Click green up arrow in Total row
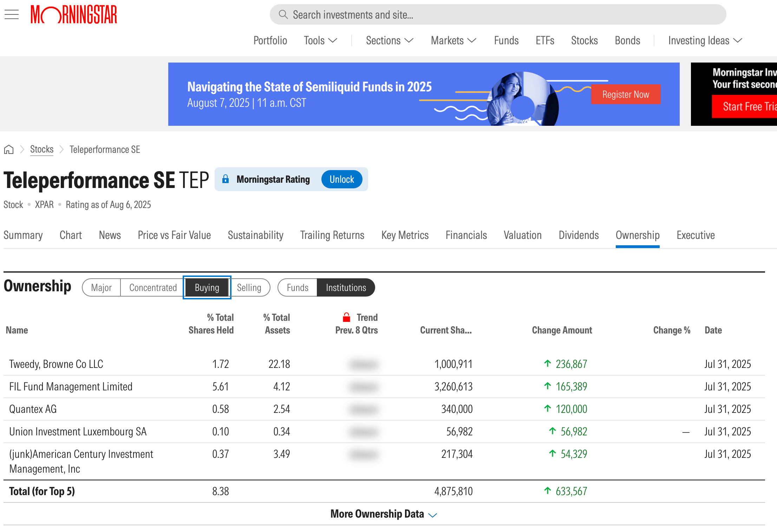 547,491
